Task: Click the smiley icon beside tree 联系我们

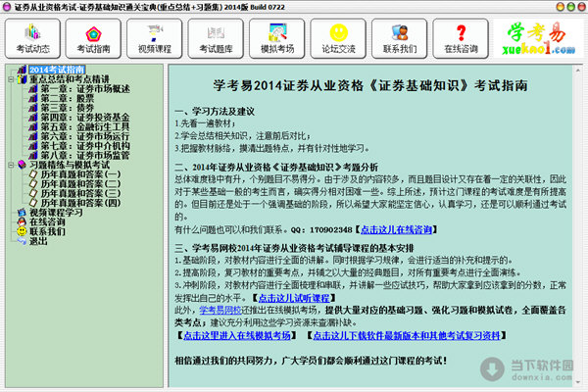Action: pyautogui.click(x=23, y=231)
